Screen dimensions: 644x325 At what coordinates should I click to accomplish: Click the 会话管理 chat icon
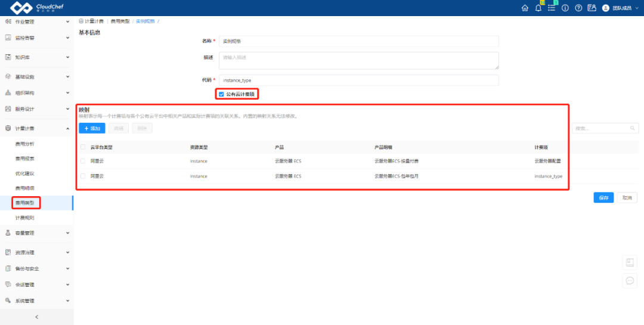(x=8, y=284)
